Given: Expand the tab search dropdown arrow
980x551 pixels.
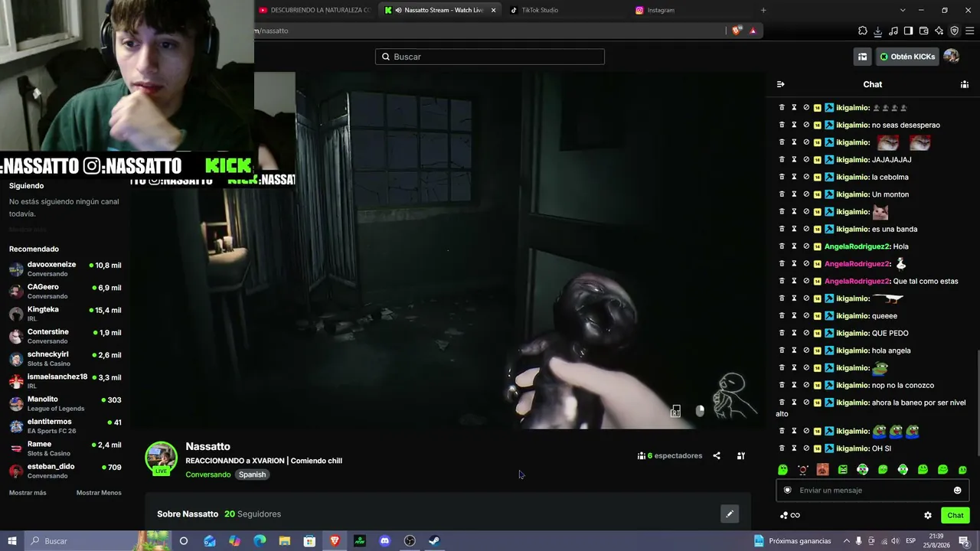Looking at the screenshot, I should pos(903,10).
